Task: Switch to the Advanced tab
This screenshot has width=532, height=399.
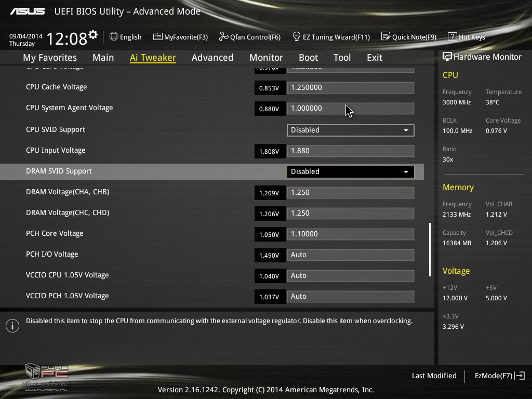Action: [x=212, y=58]
